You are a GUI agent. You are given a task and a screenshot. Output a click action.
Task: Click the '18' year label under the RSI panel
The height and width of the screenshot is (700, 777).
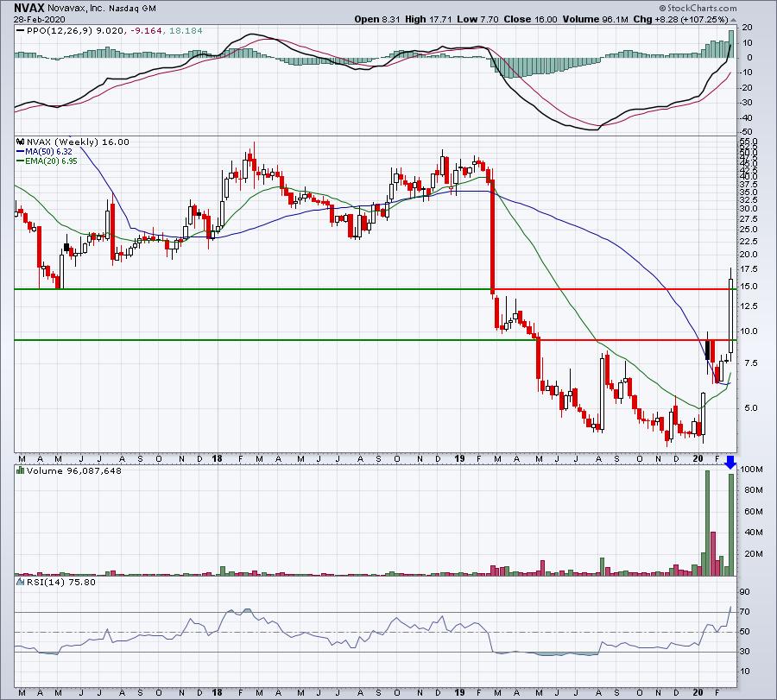click(217, 692)
